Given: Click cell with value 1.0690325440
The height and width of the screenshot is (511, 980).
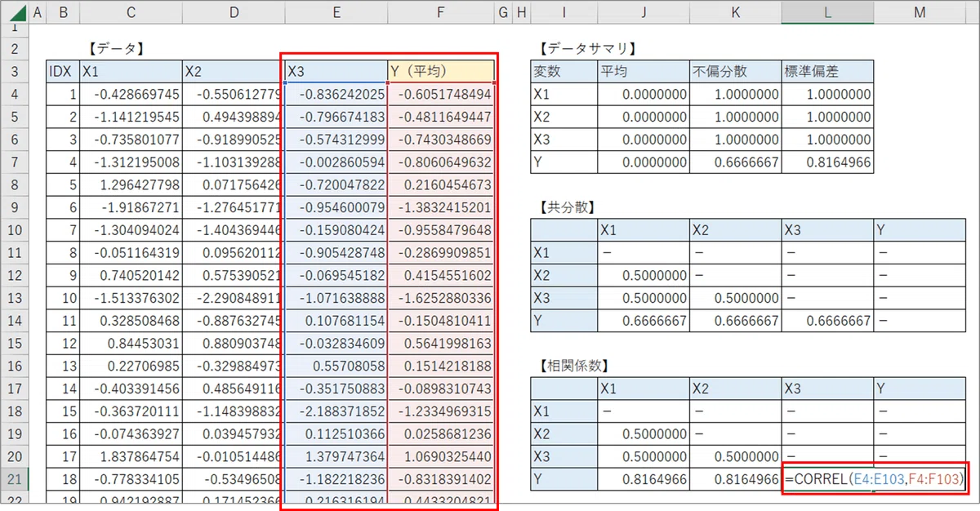Looking at the screenshot, I should [x=441, y=455].
